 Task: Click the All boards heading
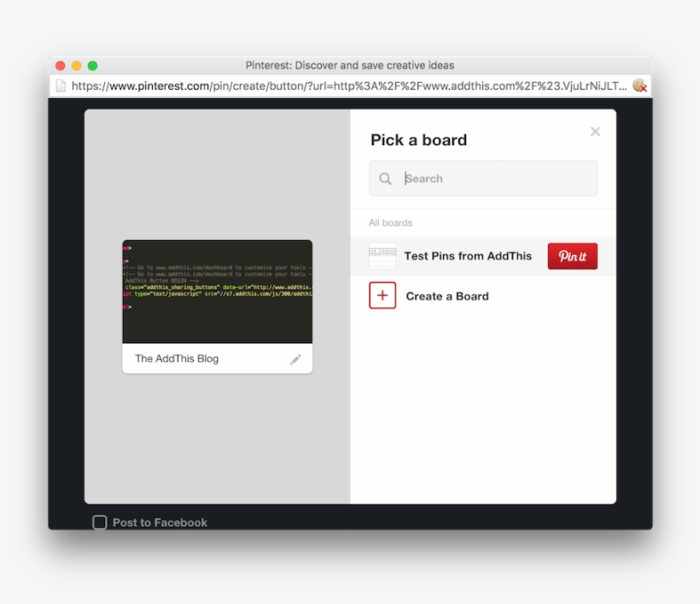click(391, 222)
